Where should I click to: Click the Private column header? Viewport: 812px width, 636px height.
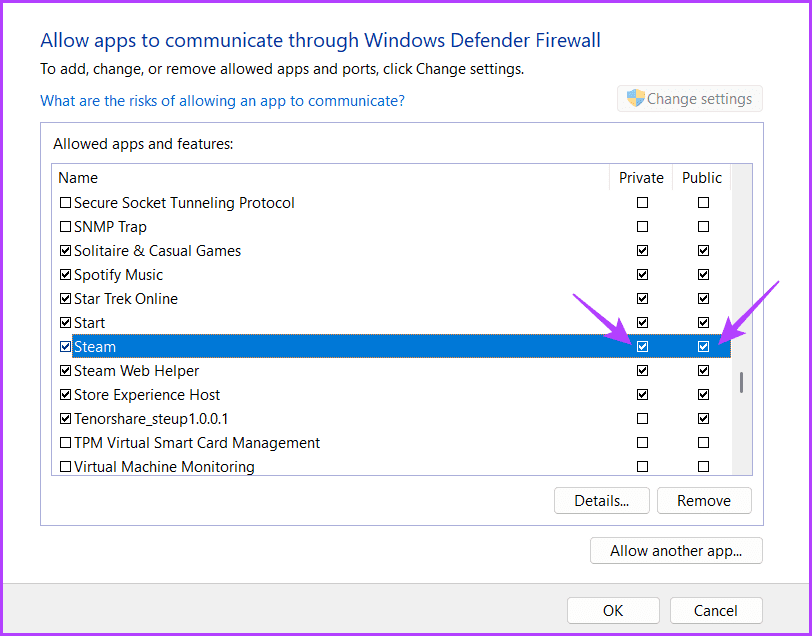click(641, 178)
